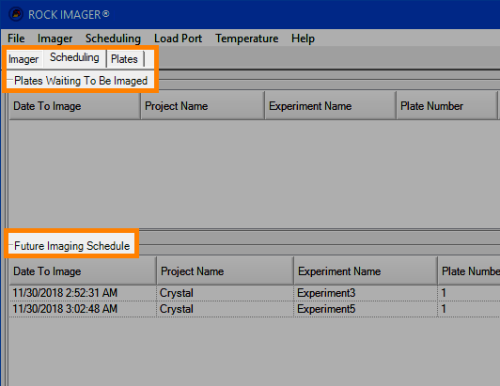
Task: Select the Scheduling tab
Action: [75, 57]
